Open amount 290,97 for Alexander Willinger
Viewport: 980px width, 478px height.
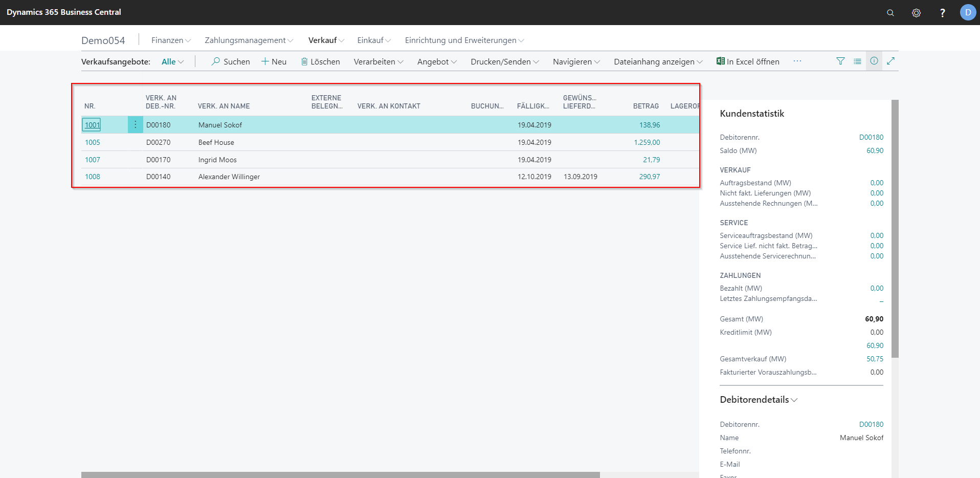(x=650, y=177)
